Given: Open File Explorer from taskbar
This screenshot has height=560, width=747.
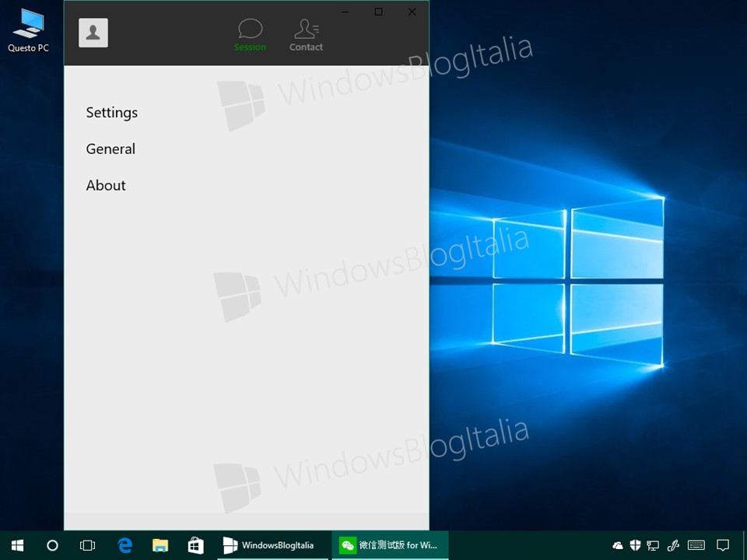Looking at the screenshot, I should point(160,545).
